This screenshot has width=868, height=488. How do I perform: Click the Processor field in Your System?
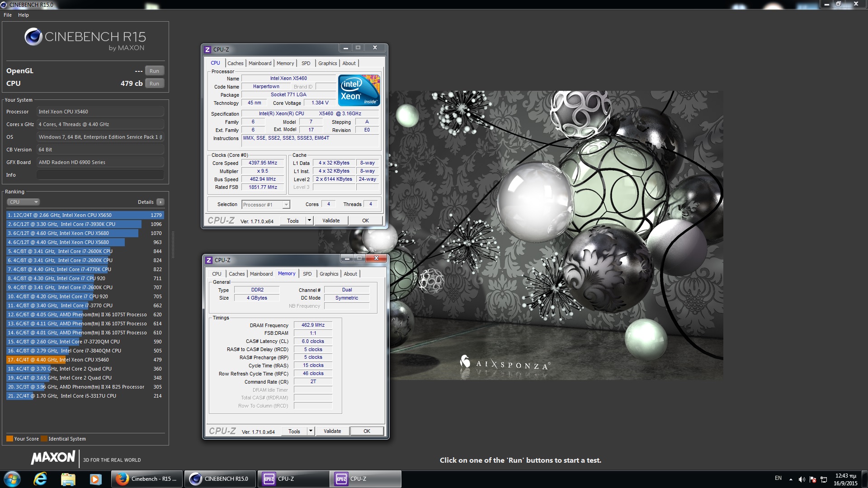[x=100, y=112]
